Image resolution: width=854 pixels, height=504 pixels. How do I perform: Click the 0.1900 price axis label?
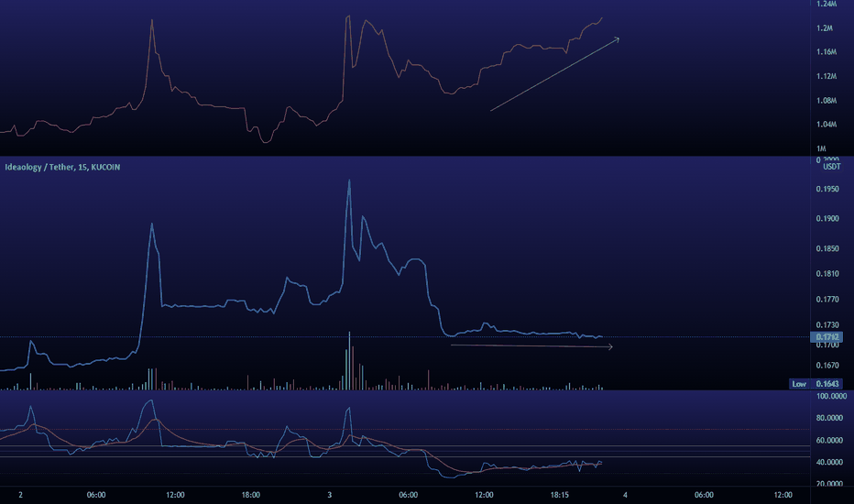point(827,218)
